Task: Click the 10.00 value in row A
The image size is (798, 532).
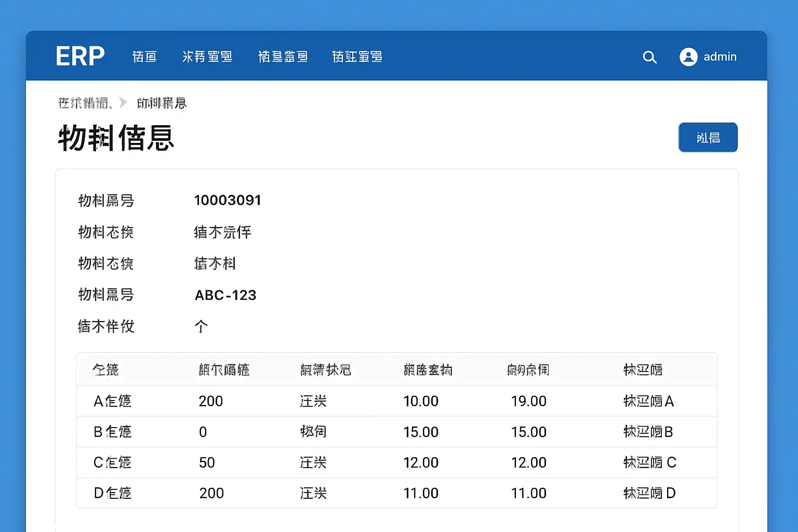Action: 421,401
